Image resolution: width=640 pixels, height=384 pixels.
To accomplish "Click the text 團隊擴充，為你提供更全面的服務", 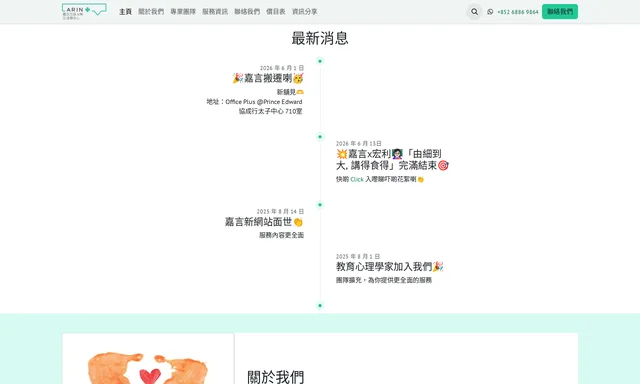I will coord(384,280).
